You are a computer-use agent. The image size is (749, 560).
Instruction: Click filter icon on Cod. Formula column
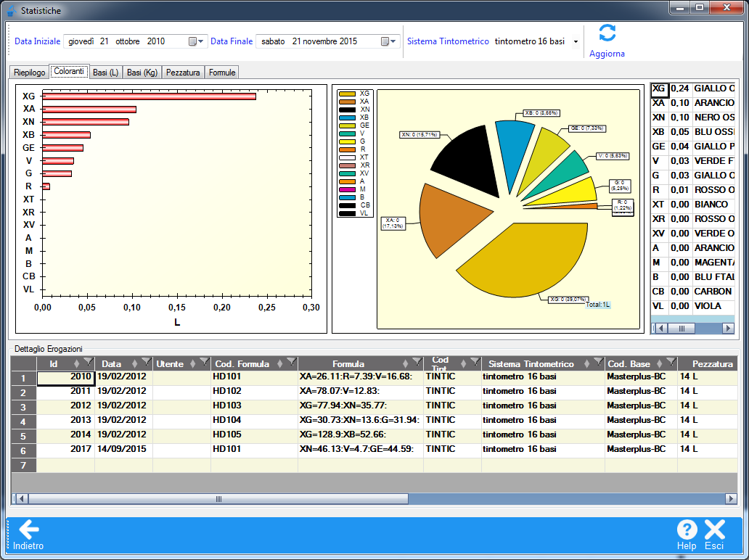coord(291,362)
